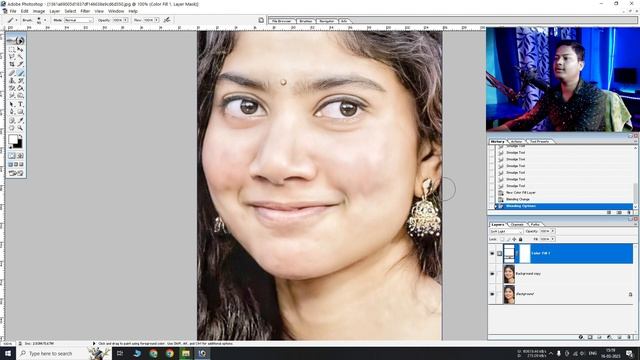Enable Airbrush in the options bar
This screenshot has width=640, height=360.
pos(167,20)
